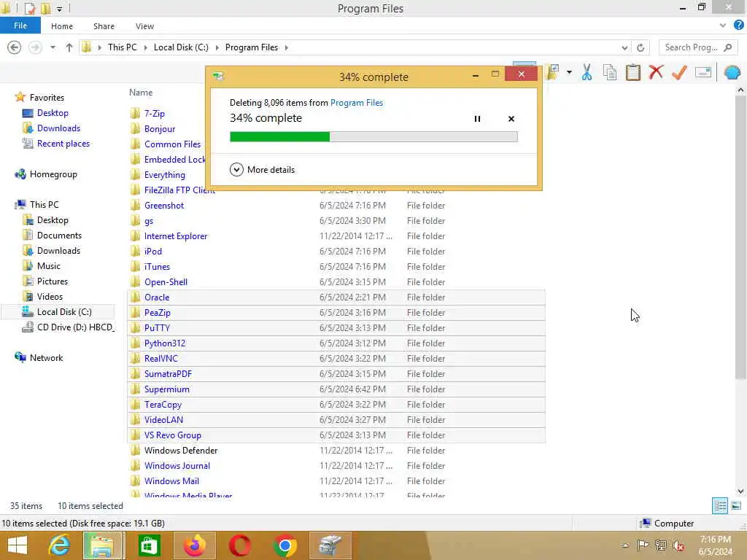Viewport: 747px width, 560px height.
Task: Launch Firefox from taskbar
Action: point(195,545)
